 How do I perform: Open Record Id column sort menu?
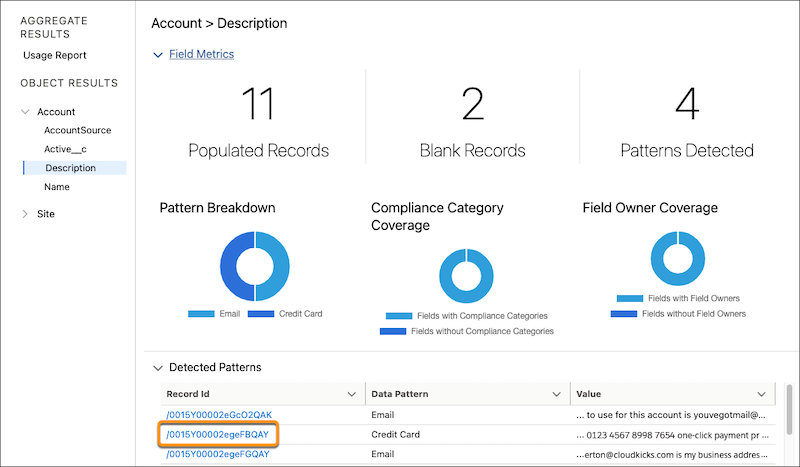point(351,394)
